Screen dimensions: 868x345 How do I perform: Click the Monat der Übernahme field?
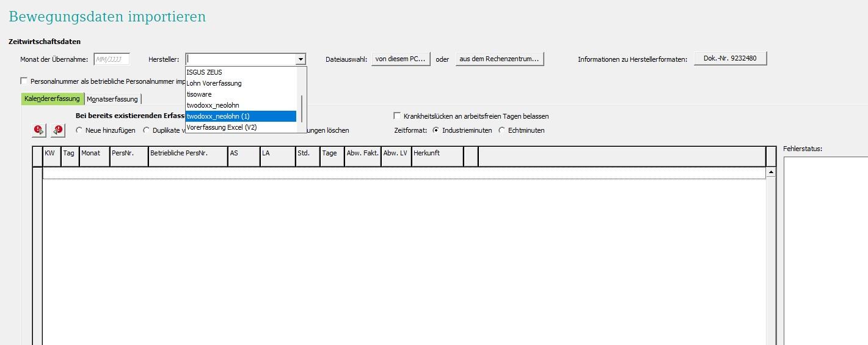111,59
